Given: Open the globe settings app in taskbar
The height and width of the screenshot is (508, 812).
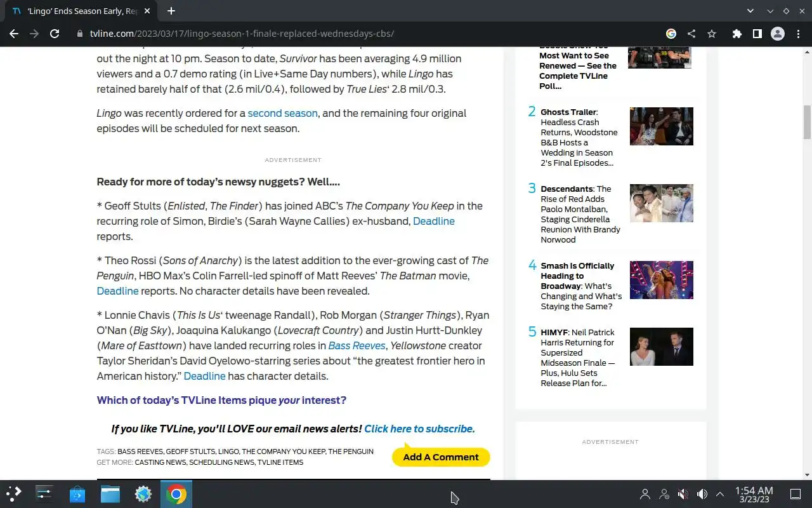Looking at the screenshot, I should 143,493.
